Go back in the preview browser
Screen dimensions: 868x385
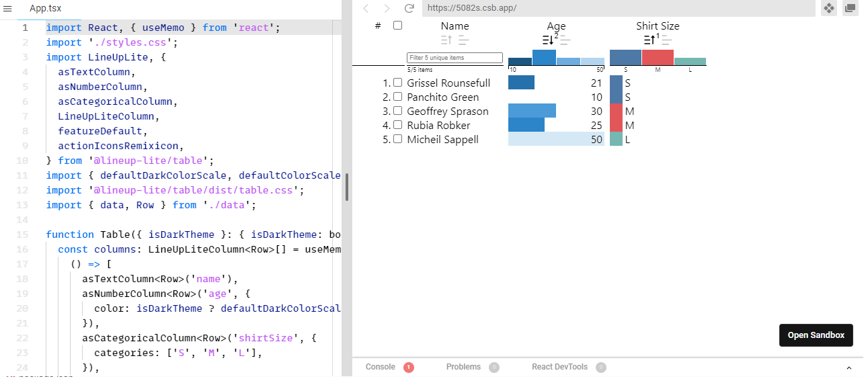point(366,9)
